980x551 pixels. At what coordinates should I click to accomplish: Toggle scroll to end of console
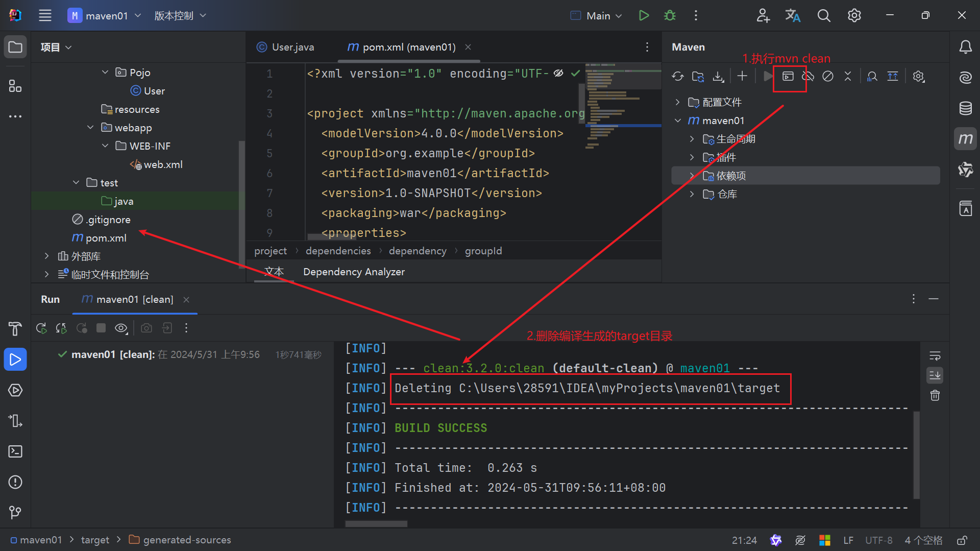click(x=935, y=375)
